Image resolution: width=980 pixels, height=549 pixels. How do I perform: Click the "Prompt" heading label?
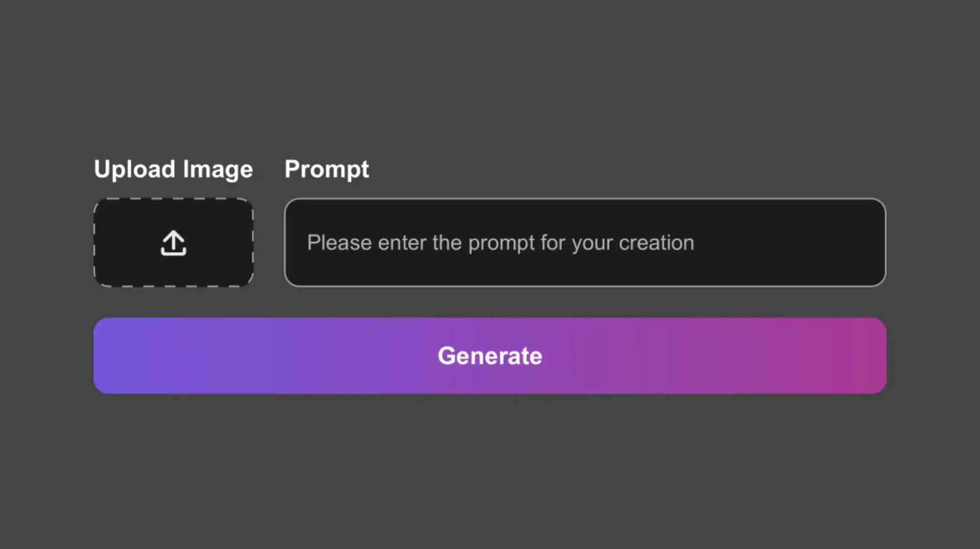[x=327, y=169]
